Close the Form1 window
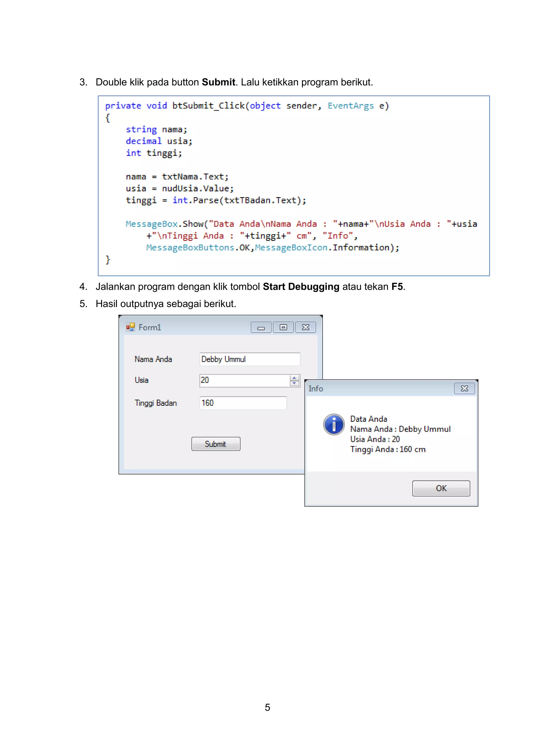Screen dimensions: 535x756 [x=306, y=327]
